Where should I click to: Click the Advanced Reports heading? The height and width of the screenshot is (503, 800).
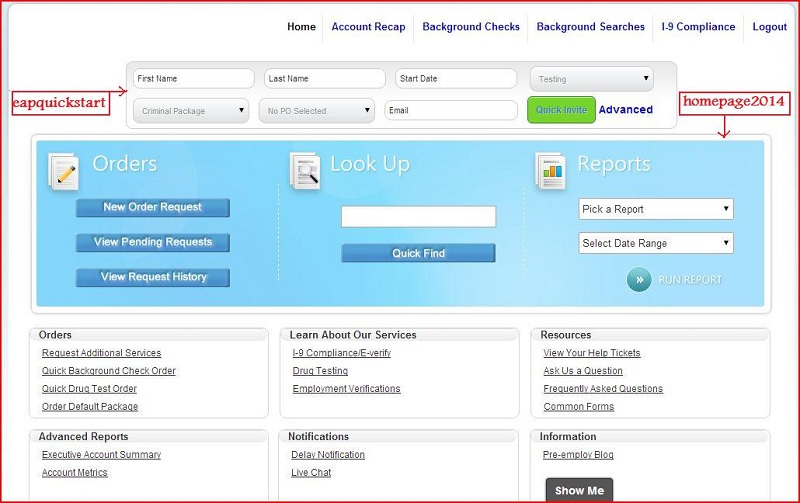[84, 436]
